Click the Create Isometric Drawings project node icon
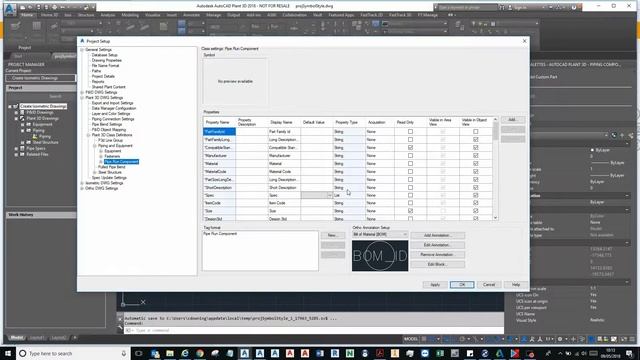 coord(16,106)
